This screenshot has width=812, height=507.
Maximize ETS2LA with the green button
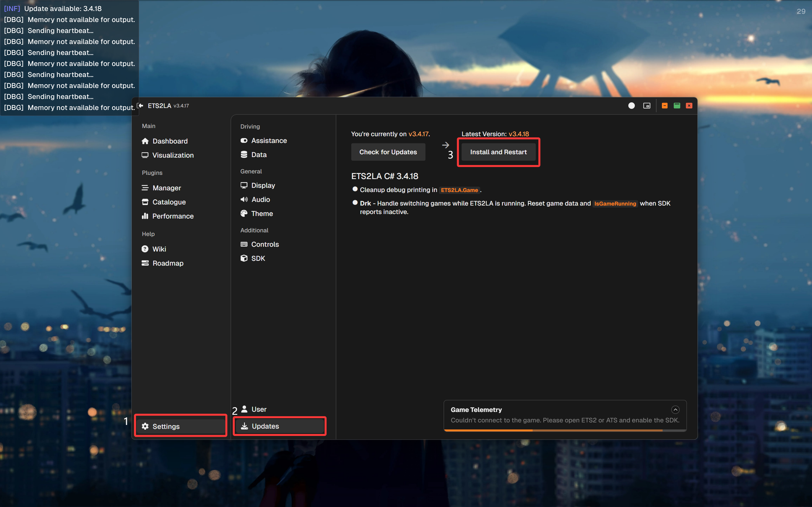[x=677, y=106]
